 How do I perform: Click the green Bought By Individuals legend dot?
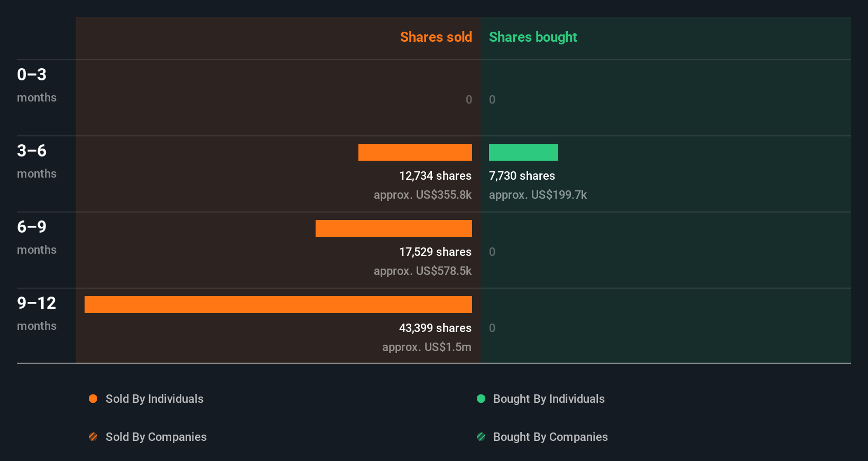tap(481, 399)
